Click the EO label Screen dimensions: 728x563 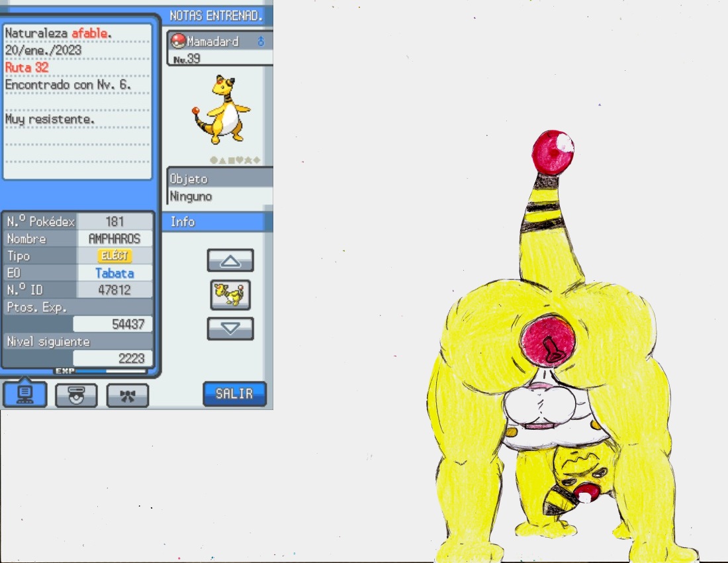coord(13,273)
